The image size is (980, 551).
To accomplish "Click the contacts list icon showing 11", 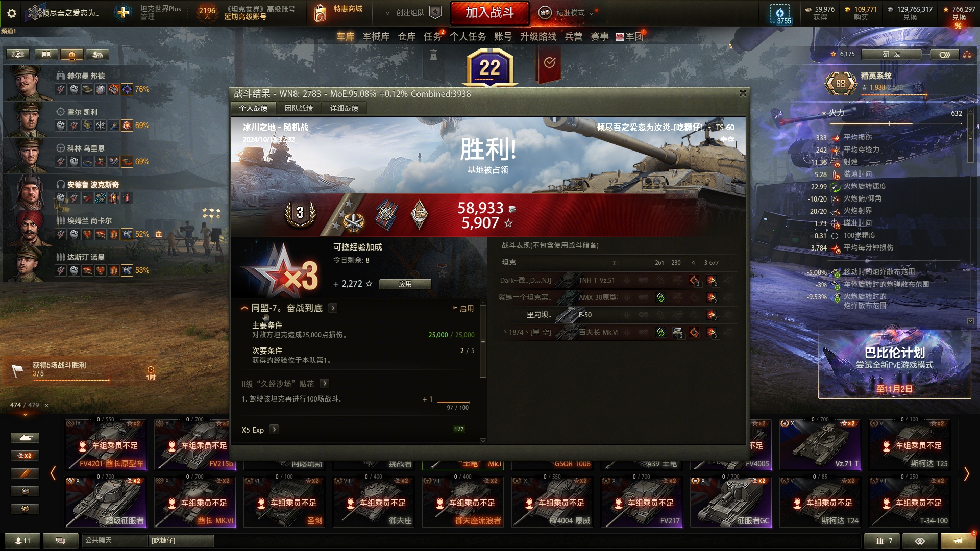I will [22, 541].
